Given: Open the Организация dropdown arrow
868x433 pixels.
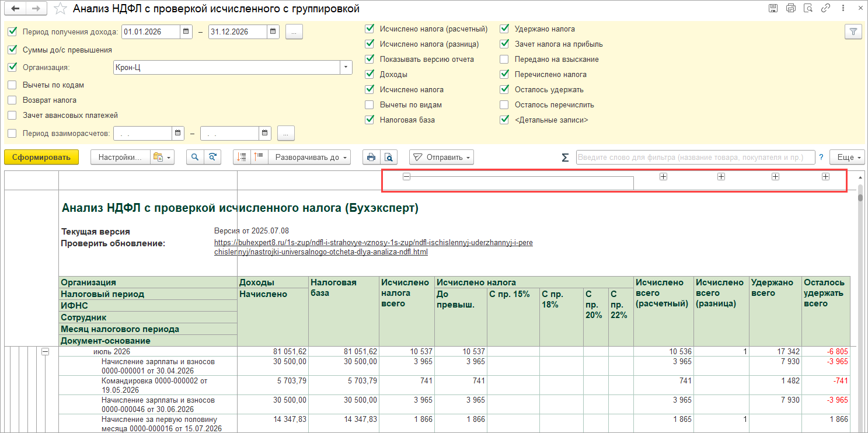Looking at the screenshot, I should (347, 67).
